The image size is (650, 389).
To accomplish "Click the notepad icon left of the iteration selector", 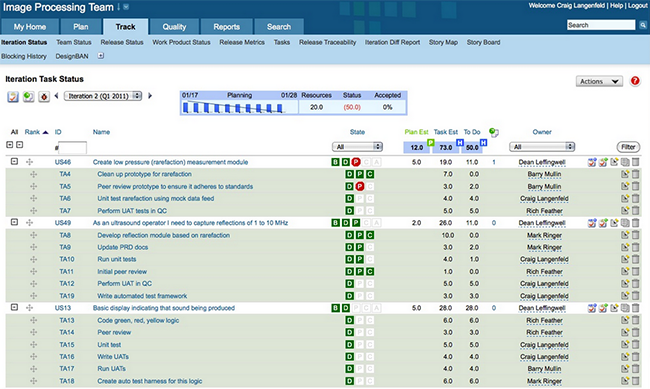I will (x=13, y=97).
